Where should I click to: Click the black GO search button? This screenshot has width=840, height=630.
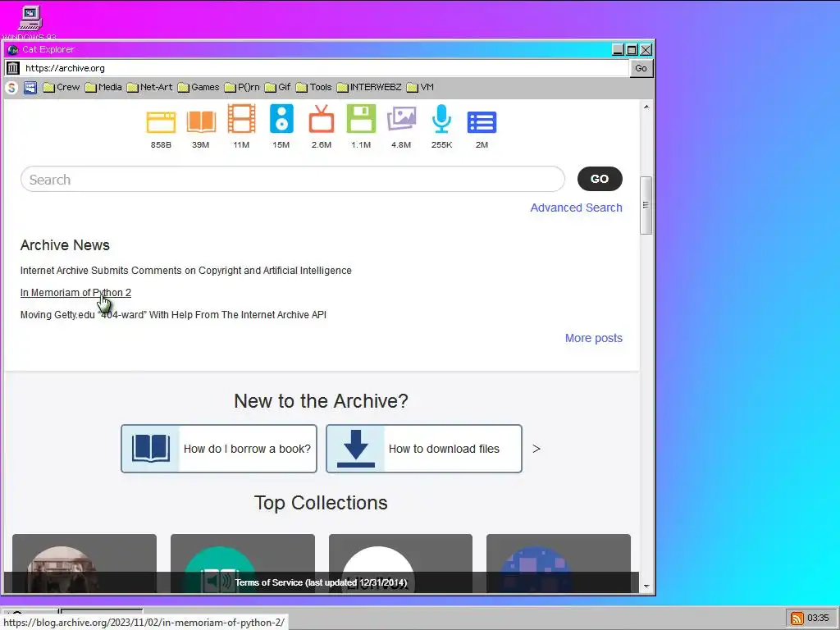pyautogui.click(x=600, y=179)
